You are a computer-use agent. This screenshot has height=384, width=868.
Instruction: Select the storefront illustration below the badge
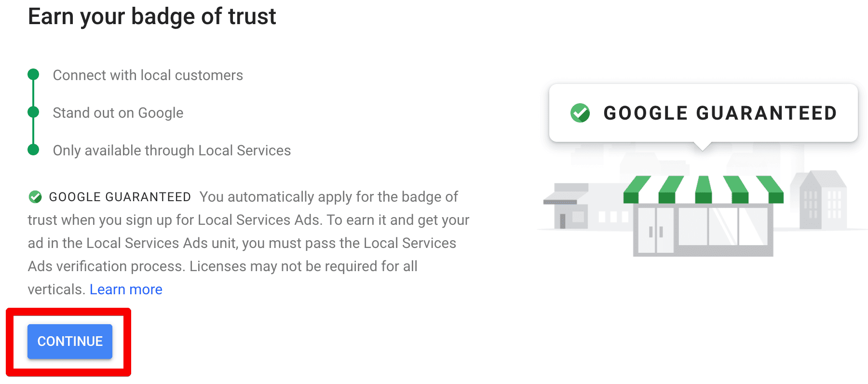click(x=704, y=227)
